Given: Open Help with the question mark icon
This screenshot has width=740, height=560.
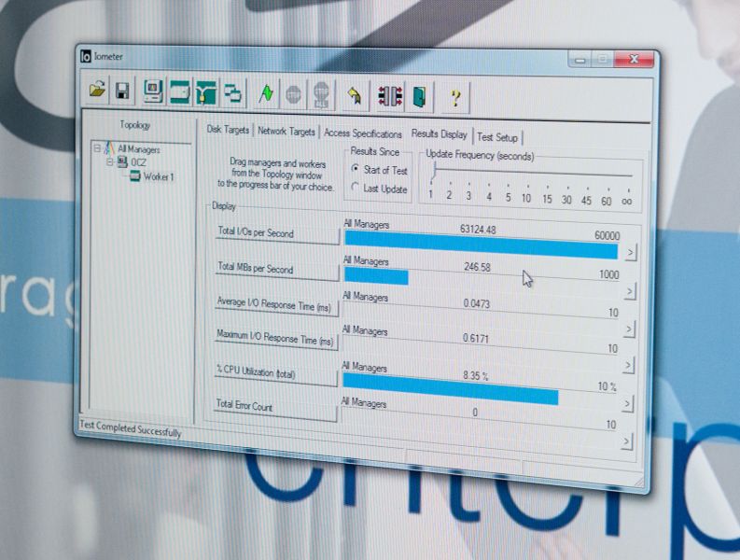Looking at the screenshot, I should [x=454, y=97].
